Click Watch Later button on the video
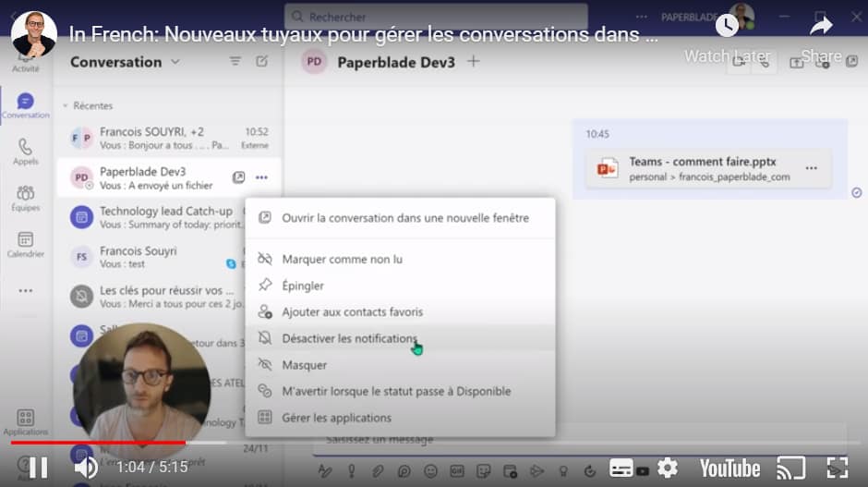The width and height of the screenshot is (868, 487). point(727,35)
